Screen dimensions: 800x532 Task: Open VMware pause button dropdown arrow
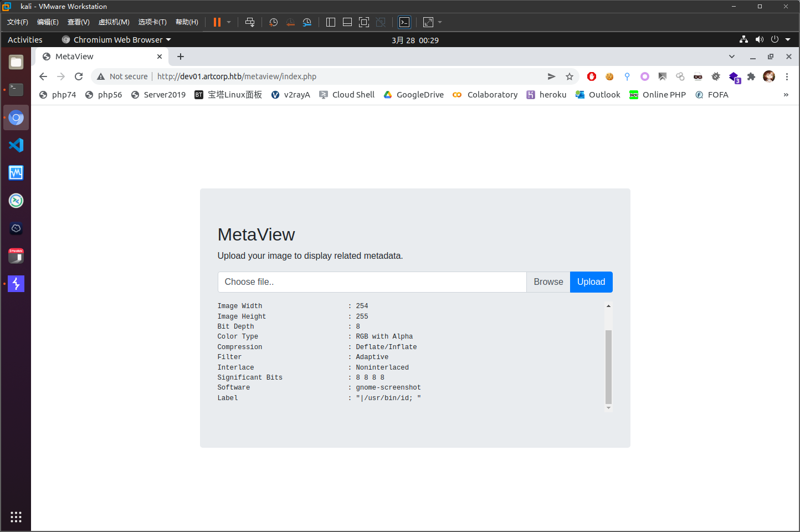click(x=229, y=22)
